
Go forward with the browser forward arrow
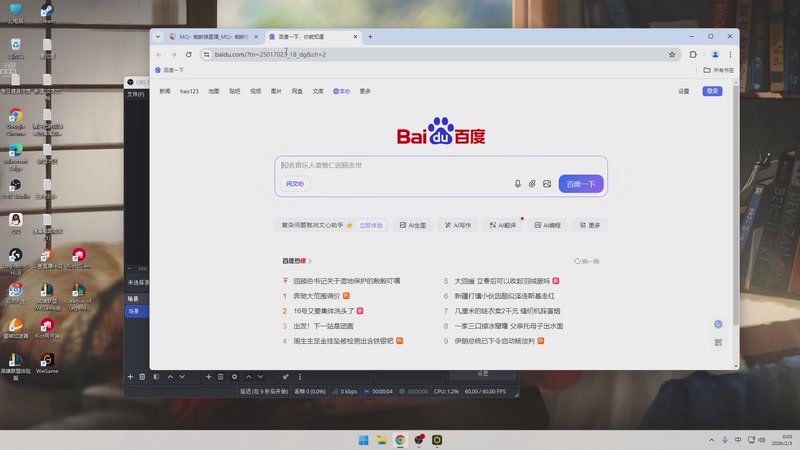pos(173,55)
